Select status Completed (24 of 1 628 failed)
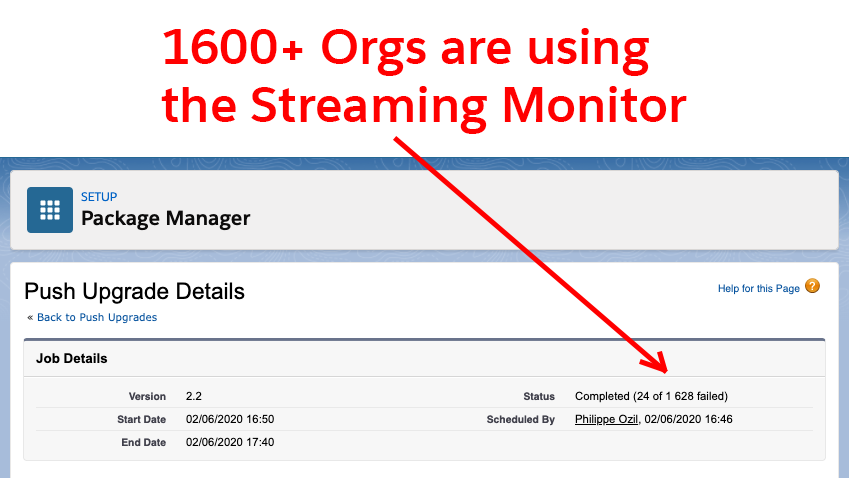Screen dimensions: 849x478 (651, 396)
